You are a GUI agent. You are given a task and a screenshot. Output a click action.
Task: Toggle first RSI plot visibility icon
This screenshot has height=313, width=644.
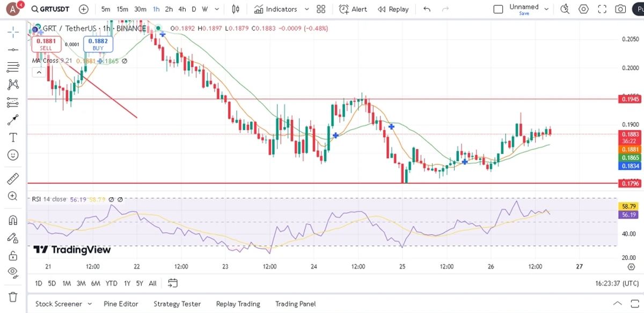(x=111, y=199)
